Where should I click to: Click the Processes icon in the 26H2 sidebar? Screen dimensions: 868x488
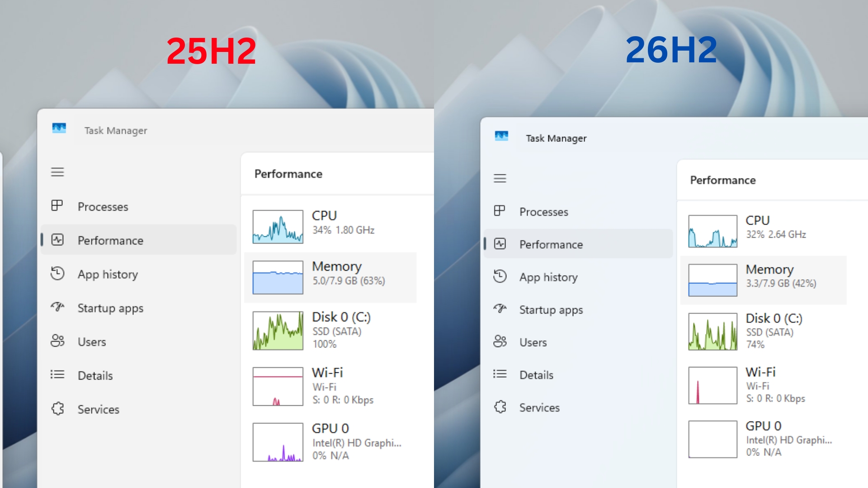click(500, 211)
